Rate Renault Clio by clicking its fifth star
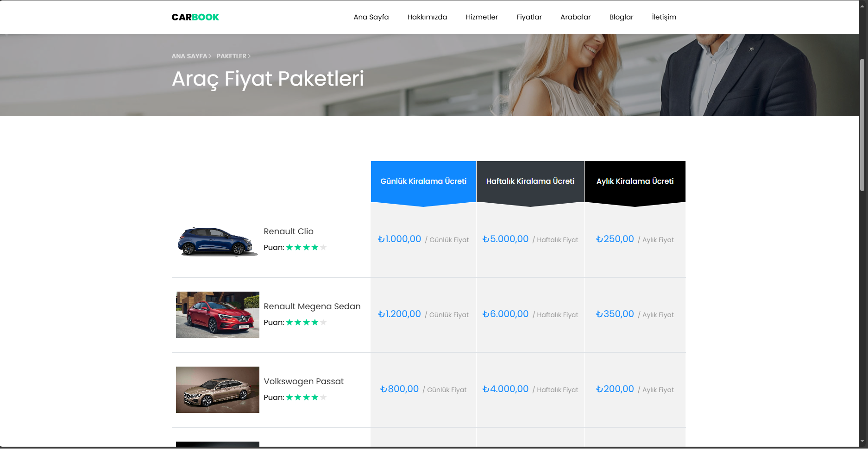 [x=324, y=247]
